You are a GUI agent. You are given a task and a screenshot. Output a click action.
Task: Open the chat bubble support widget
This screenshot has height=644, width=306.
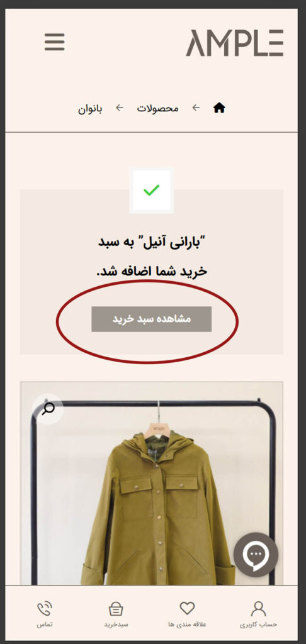coord(256,555)
